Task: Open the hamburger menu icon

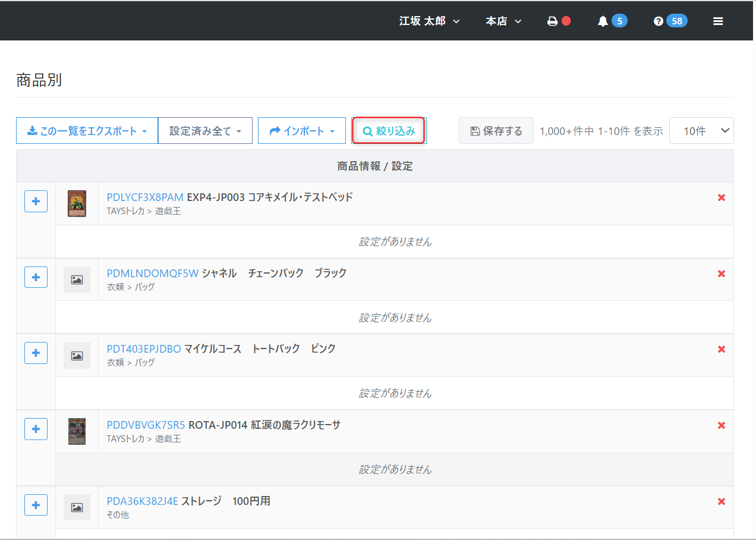Action: click(x=718, y=21)
